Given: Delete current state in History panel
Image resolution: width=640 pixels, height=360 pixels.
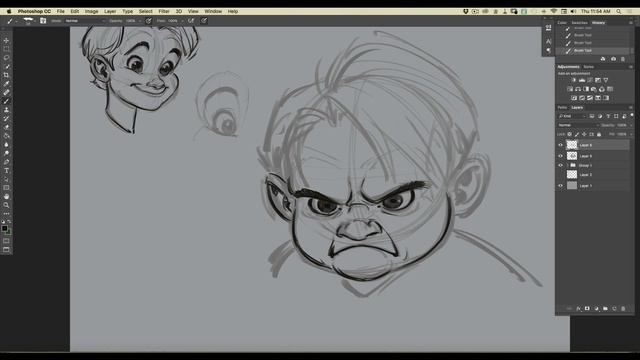Looking at the screenshot, I should coord(623,59).
